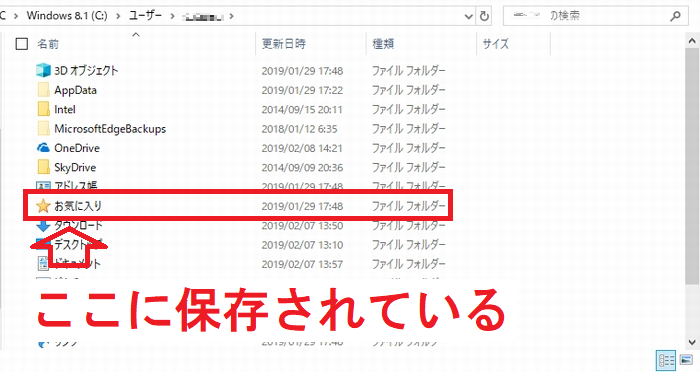Go to ユーザー breadcrumb

tap(145, 16)
